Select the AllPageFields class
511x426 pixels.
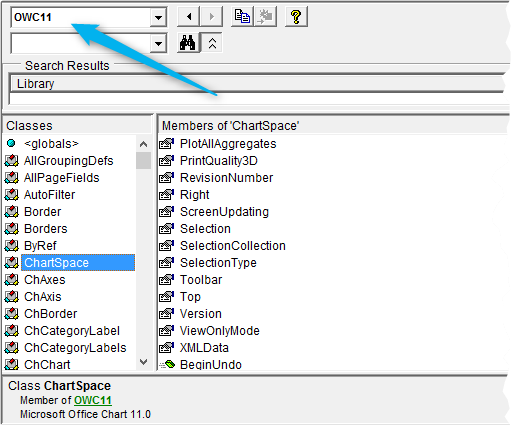pyautogui.click(x=62, y=178)
